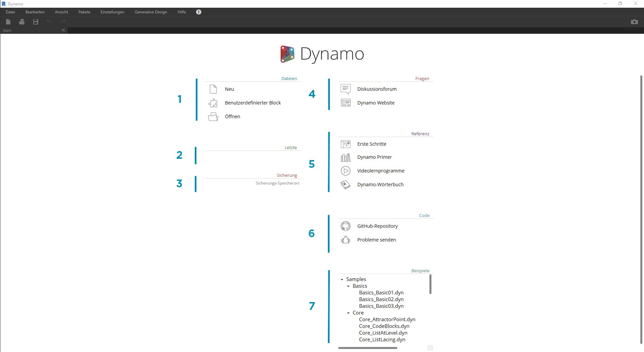The height and width of the screenshot is (352, 644).
Task: Click the books icon for Dynamo Primer
Action: (x=346, y=157)
